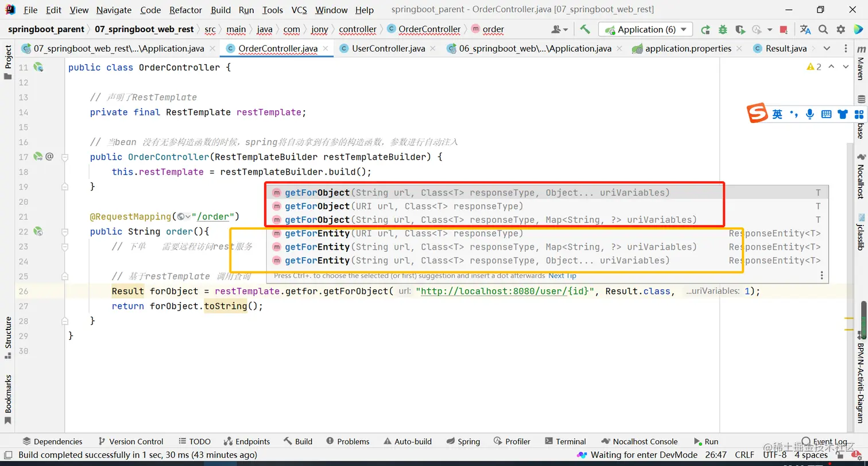Open the Version Control tool window

pyautogui.click(x=131, y=441)
